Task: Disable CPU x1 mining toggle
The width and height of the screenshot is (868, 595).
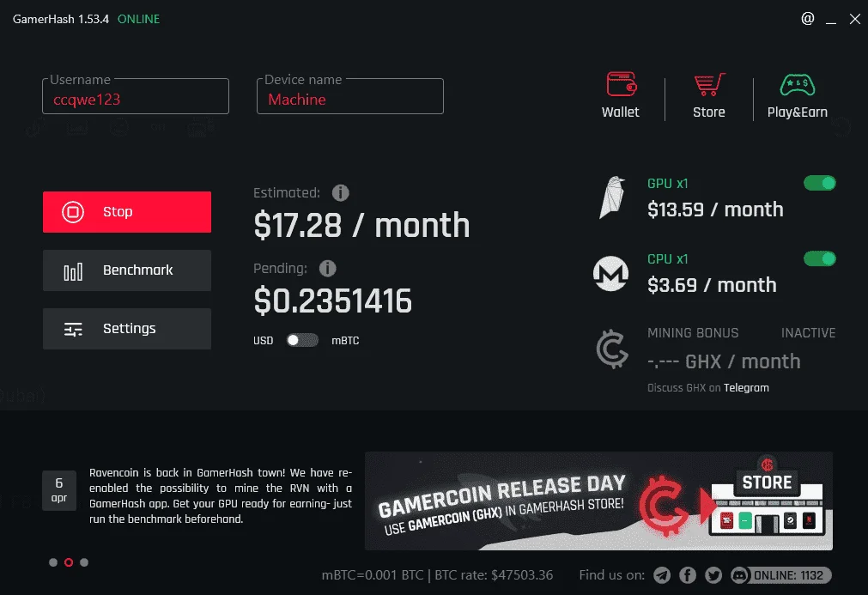Action: (820, 258)
